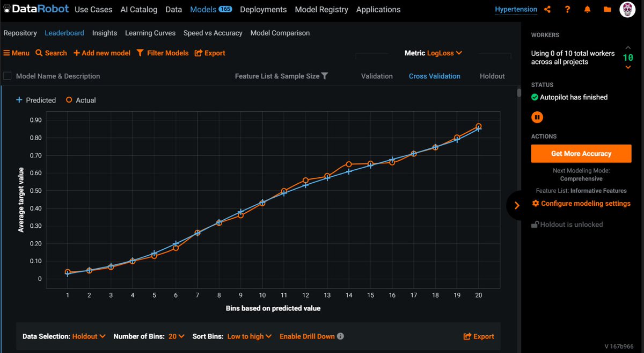The height and width of the screenshot is (353, 644).
Task: Click the funnel icon beside Feature List & Sample Size
Action: (325, 76)
